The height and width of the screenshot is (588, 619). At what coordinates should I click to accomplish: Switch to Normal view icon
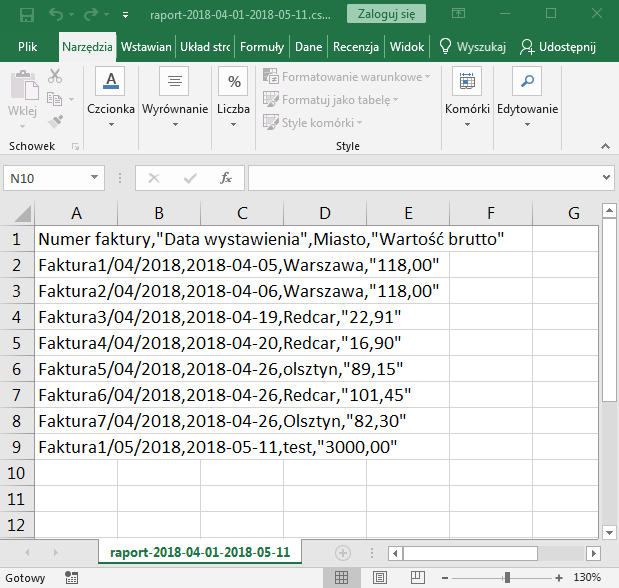point(341,578)
